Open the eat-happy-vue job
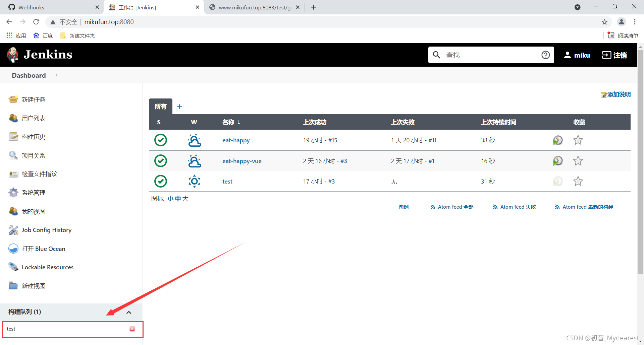This screenshot has width=644, height=345. pos(242,161)
